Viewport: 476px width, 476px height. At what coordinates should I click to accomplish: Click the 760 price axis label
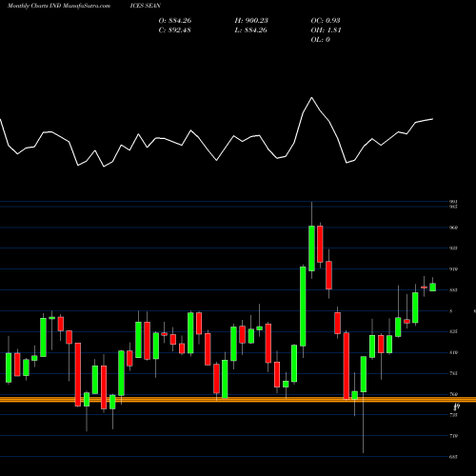coord(453,394)
